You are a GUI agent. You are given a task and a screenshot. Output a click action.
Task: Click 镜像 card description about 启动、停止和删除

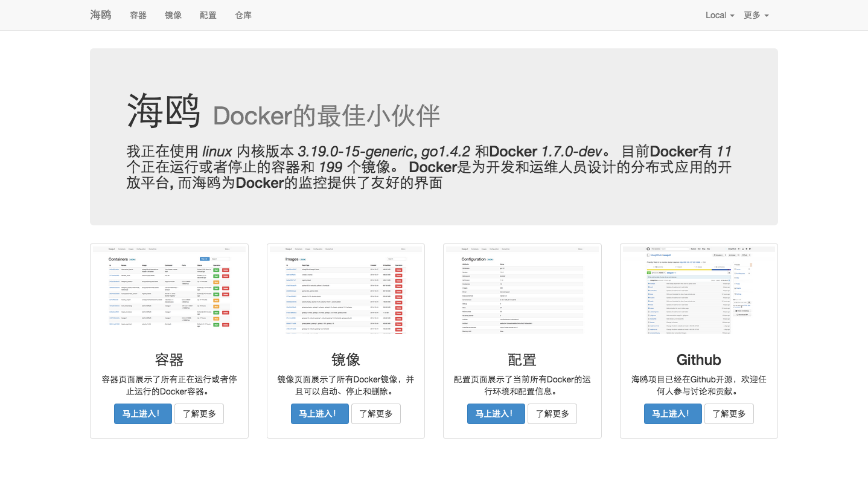click(346, 385)
